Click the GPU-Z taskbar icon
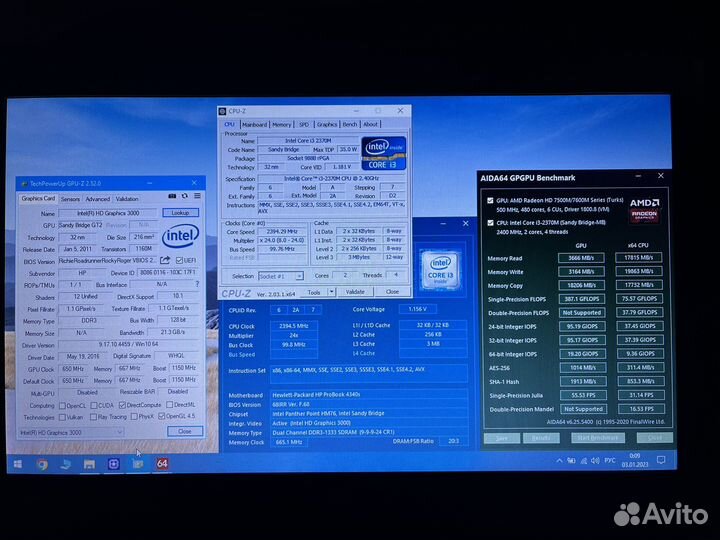The width and height of the screenshot is (720, 540). tap(138, 464)
